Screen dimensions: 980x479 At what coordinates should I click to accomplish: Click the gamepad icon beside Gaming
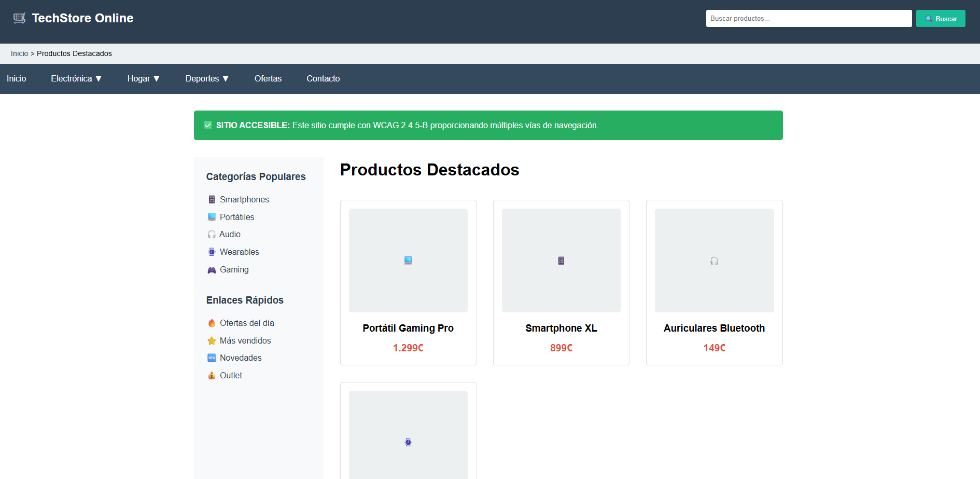(212, 270)
